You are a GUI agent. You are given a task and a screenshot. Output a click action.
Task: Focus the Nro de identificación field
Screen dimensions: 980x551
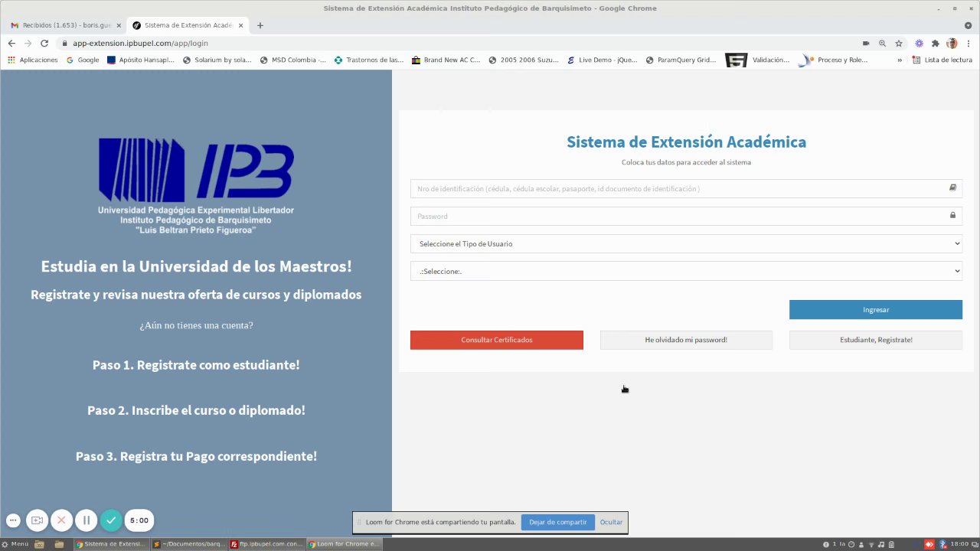686,188
